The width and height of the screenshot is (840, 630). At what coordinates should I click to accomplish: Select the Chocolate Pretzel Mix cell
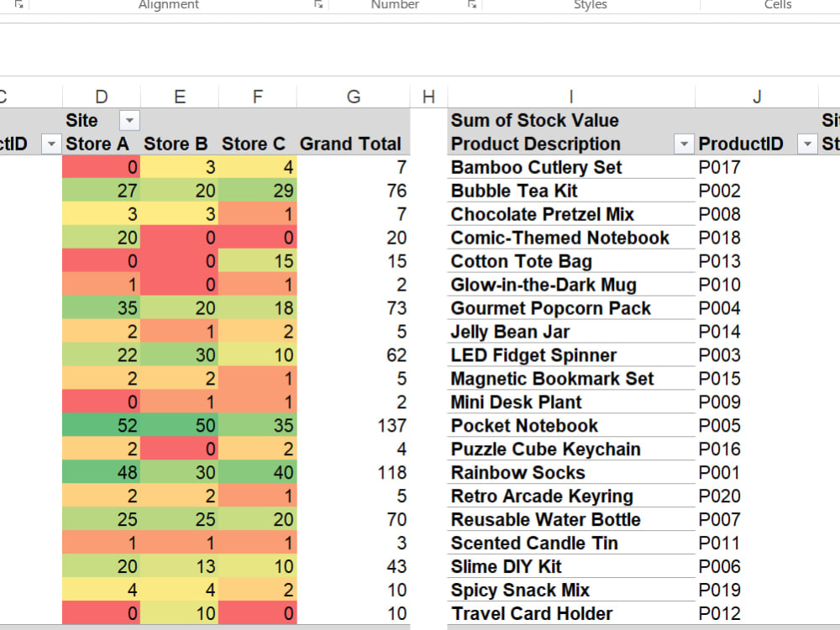point(571,214)
